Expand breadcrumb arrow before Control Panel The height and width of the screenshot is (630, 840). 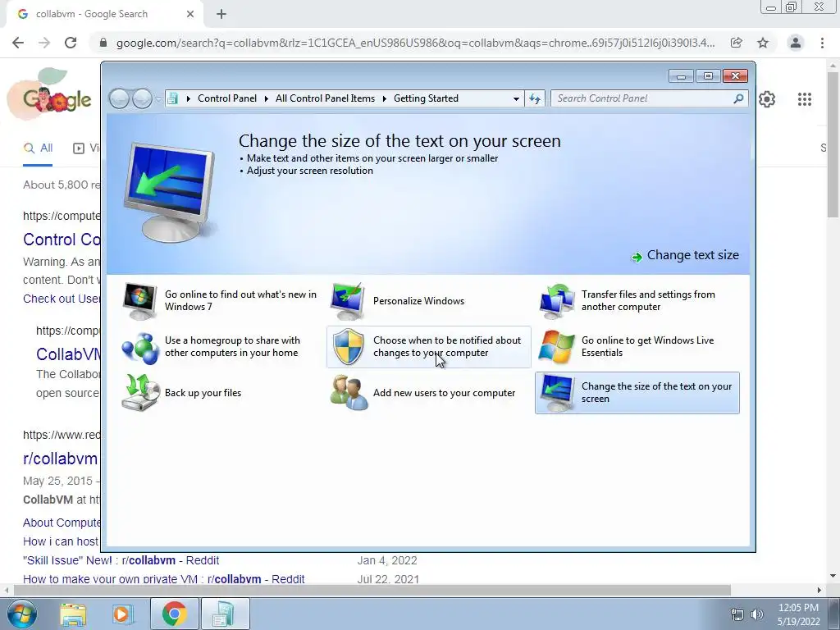coord(189,98)
